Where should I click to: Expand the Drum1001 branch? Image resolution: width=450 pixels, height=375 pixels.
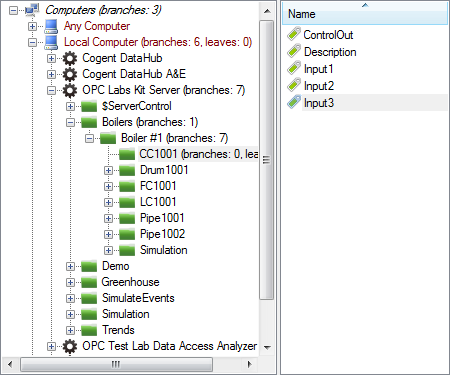coord(108,170)
